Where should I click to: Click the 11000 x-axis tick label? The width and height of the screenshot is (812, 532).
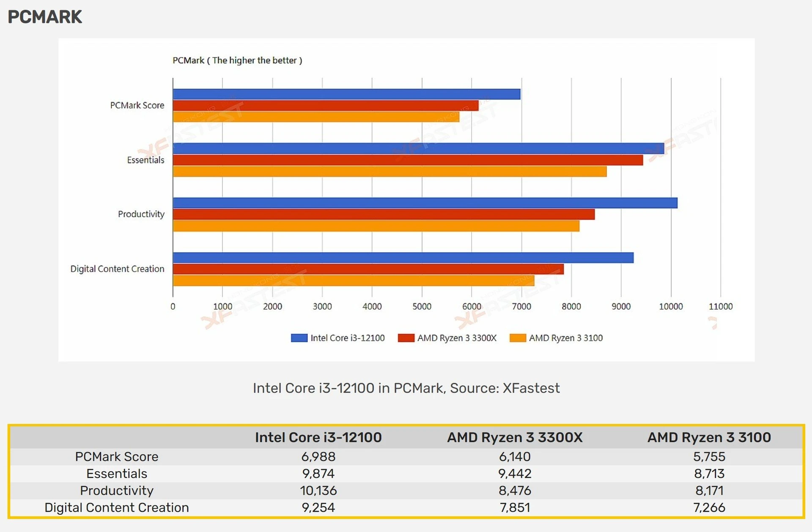(721, 306)
